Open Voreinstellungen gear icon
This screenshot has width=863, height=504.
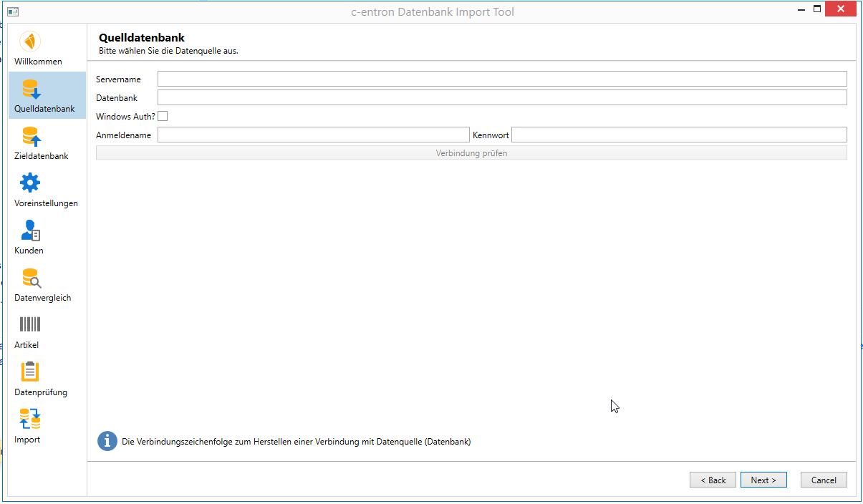[30, 183]
